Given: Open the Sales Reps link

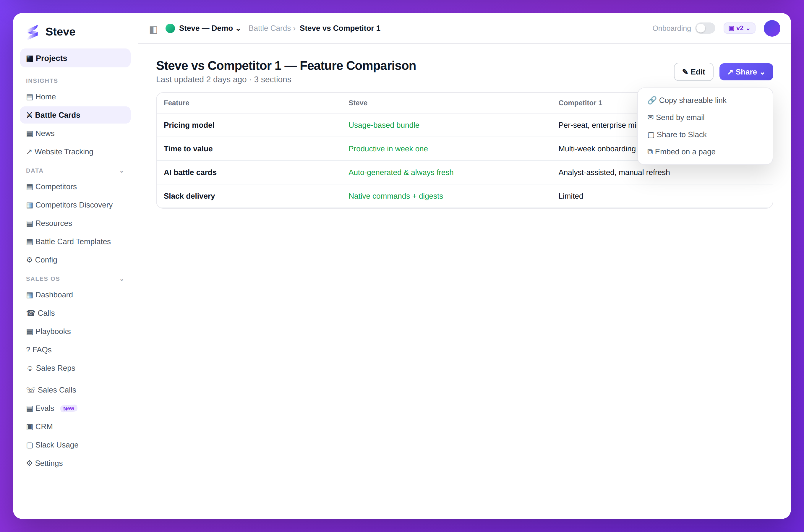Looking at the screenshot, I should coord(75,368).
